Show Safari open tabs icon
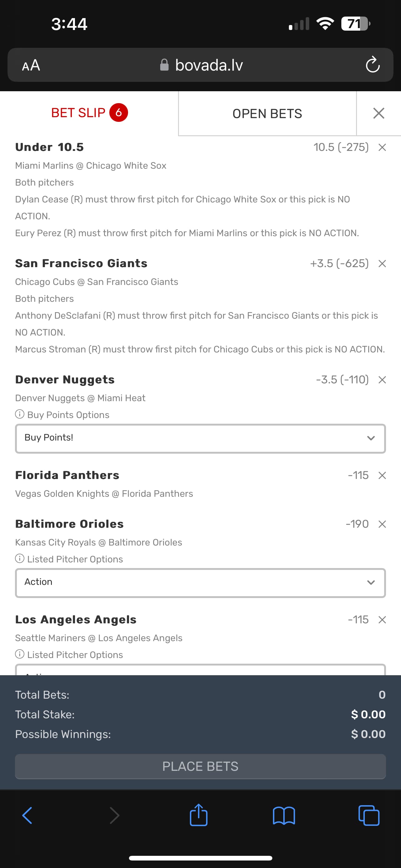 (369, 816)
